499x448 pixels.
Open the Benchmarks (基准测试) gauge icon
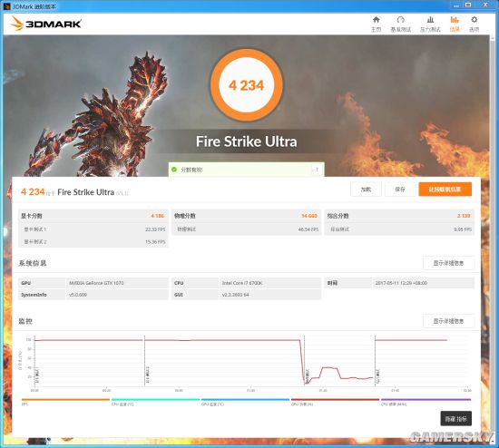click(x=401, y=20)
